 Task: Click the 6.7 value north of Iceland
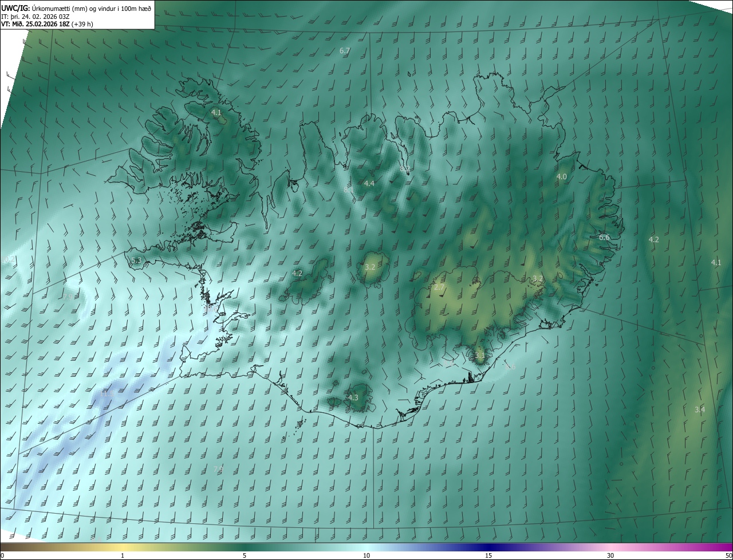tap(345, 51)
